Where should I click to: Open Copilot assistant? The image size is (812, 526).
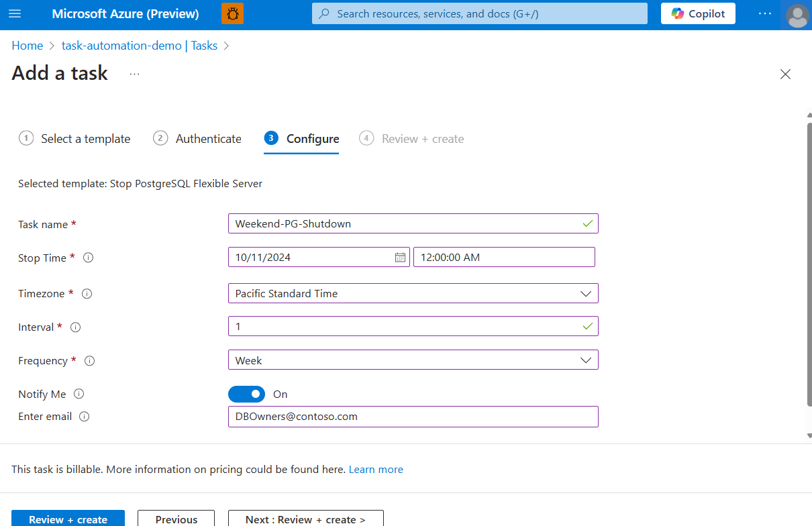pyautogui.click(x=698, y=13)
